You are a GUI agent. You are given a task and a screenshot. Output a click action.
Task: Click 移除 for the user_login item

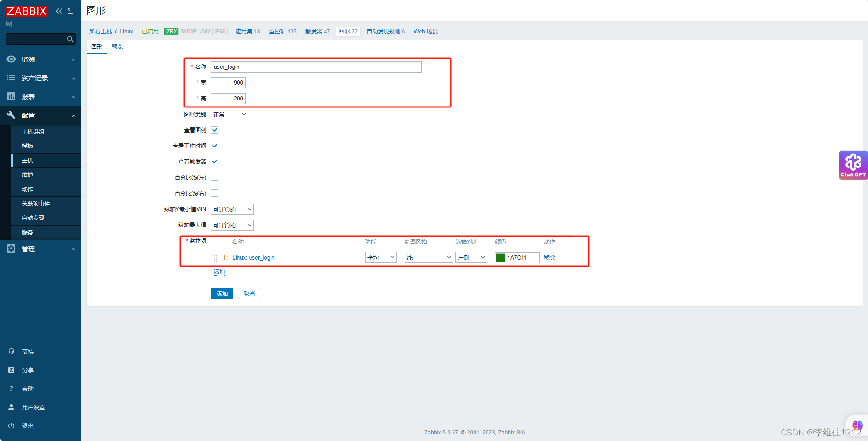coord(549,257)
